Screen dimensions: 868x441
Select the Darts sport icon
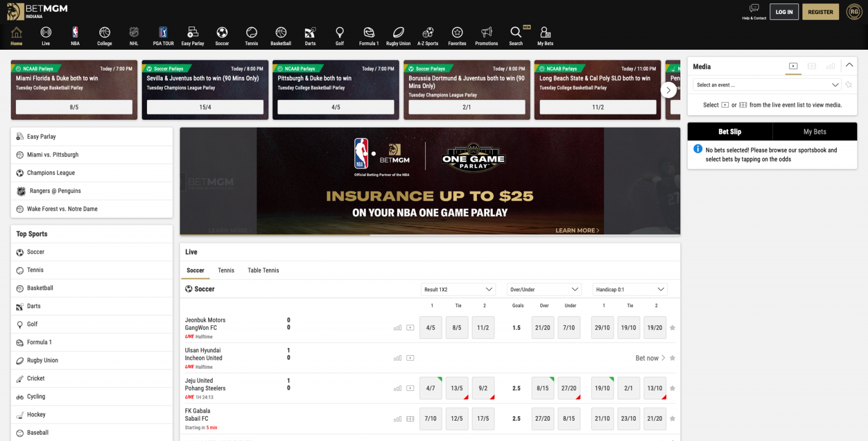310,35
